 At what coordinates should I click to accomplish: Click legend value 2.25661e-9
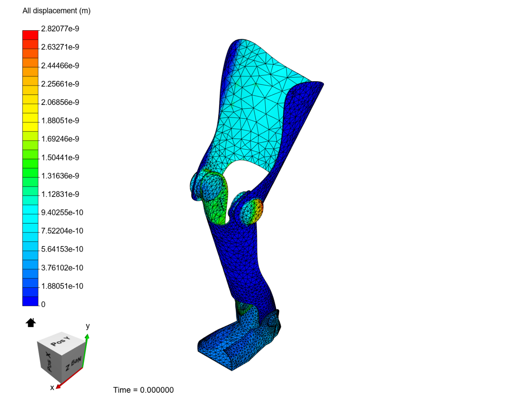pos(60,84)
